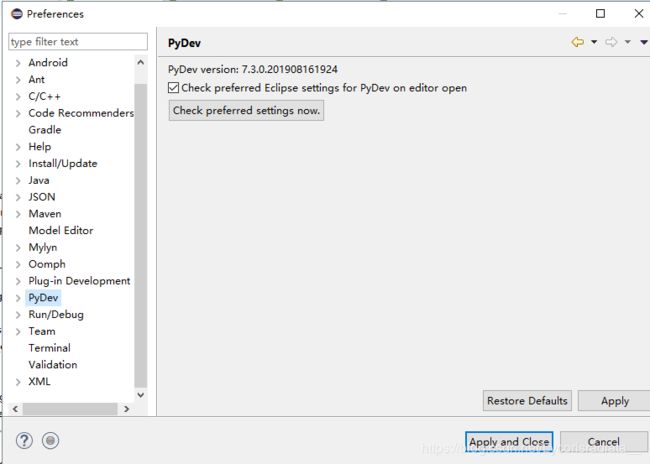The width and height of the screenshot is (650, 464).
Task: Click the Apply button
Action: [615, 401]
